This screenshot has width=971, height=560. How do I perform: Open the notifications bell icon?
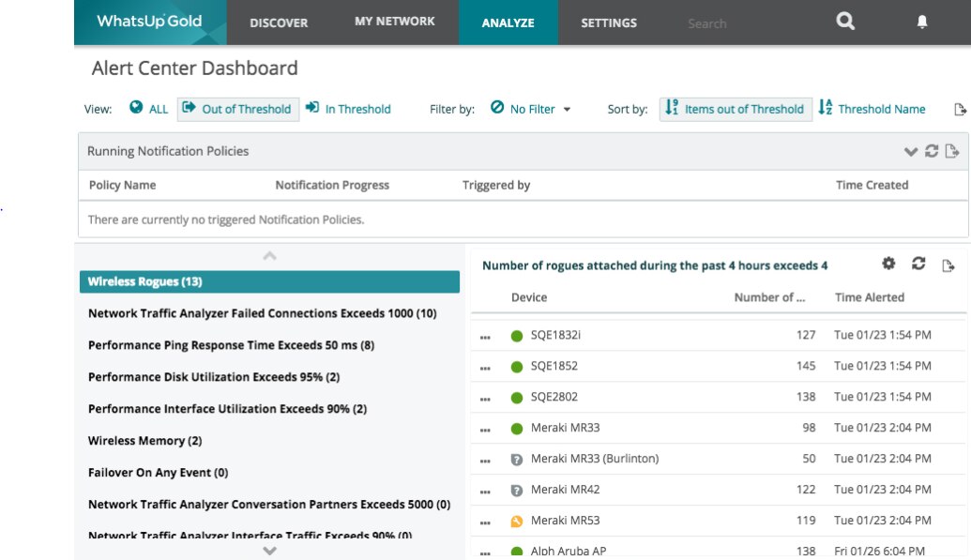pyautogui.click(x=922, y=23)
